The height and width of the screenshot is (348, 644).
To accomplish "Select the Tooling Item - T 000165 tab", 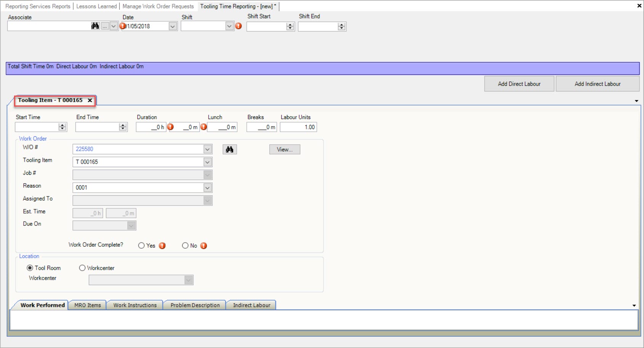I will (50, 100).
